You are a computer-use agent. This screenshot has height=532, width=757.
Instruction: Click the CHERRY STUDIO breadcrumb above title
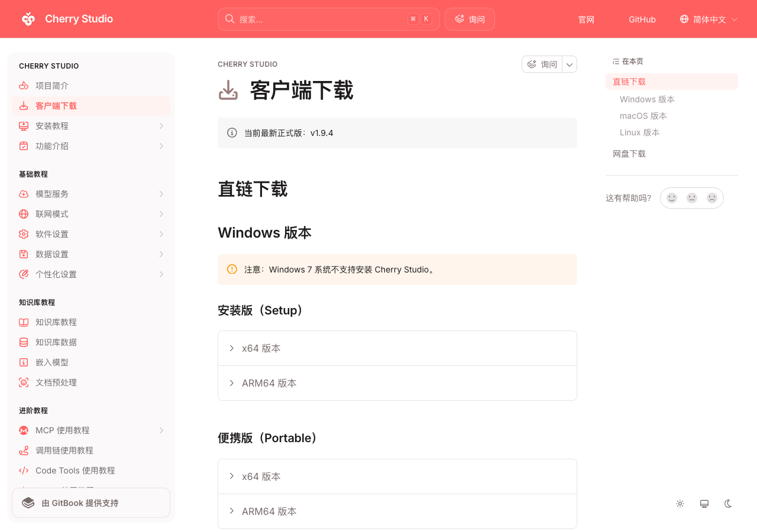pyautogui.click(x=248, y=64)
